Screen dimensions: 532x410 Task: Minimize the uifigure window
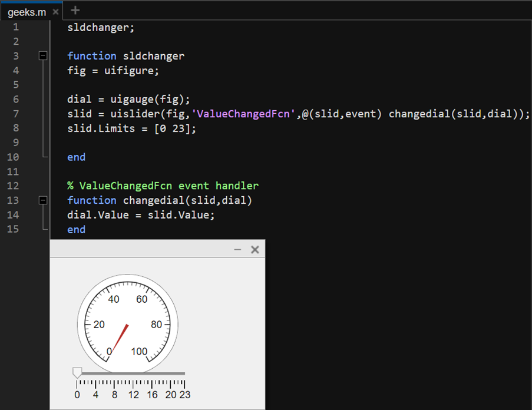point(237,250)
